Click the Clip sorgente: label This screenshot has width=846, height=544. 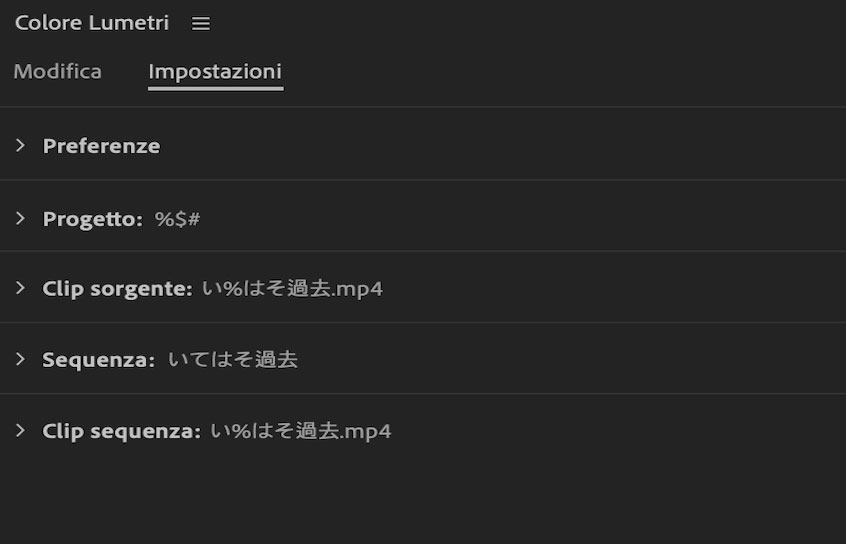click(x=117, y=289)
